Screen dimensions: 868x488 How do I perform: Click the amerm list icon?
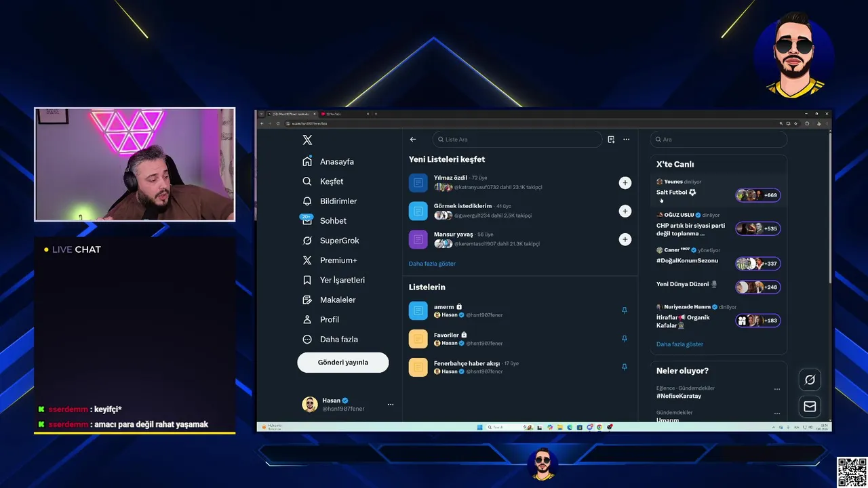(x=418, y=310)
